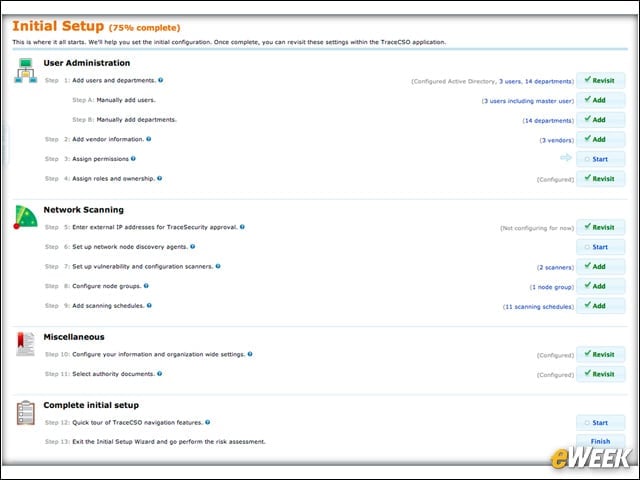Click the User Administration org-chart icon
640x480 pixels.
point(26,71)
